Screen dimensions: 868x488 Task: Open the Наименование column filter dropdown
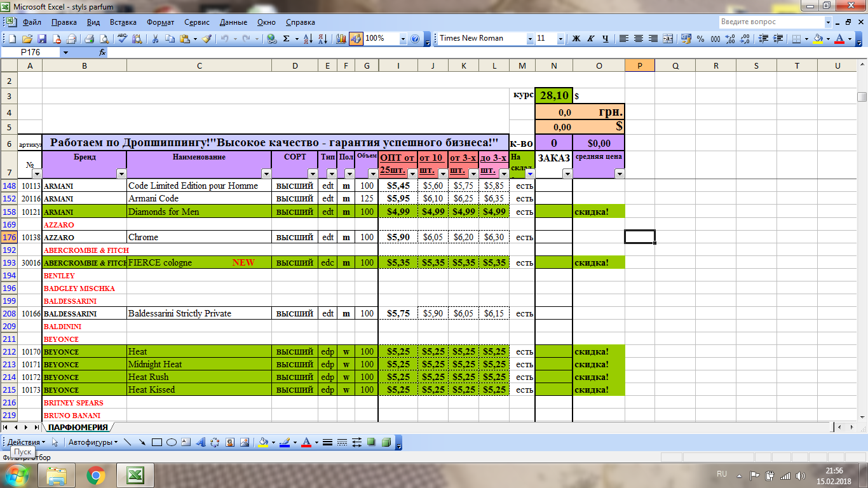pos(266,173)
